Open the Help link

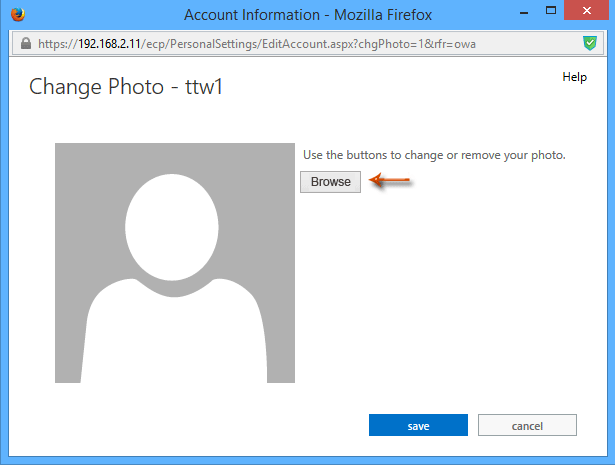coord(574,77)
